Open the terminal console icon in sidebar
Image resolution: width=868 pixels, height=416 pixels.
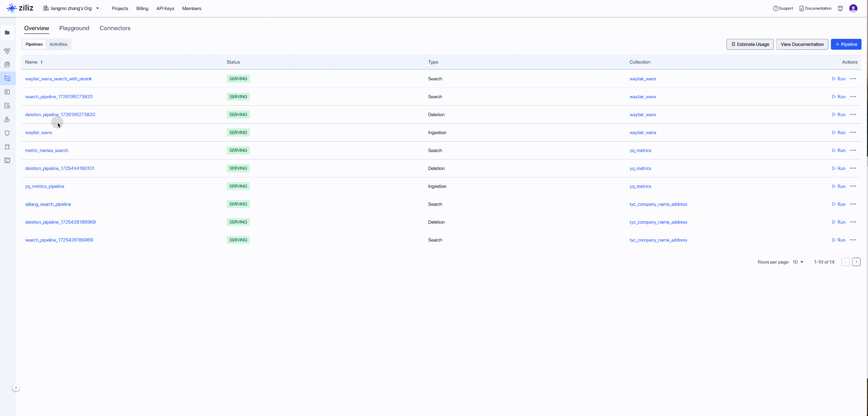pos(7,160)
